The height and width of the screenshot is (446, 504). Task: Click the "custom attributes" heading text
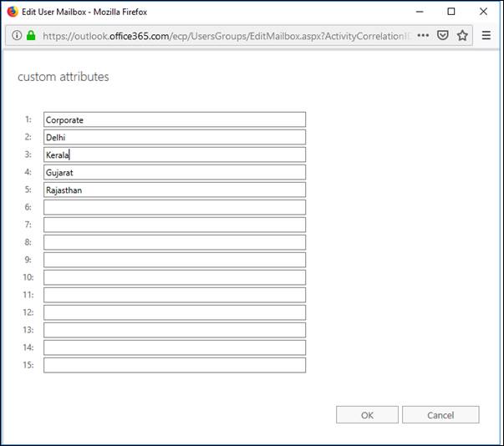point(64,77)
